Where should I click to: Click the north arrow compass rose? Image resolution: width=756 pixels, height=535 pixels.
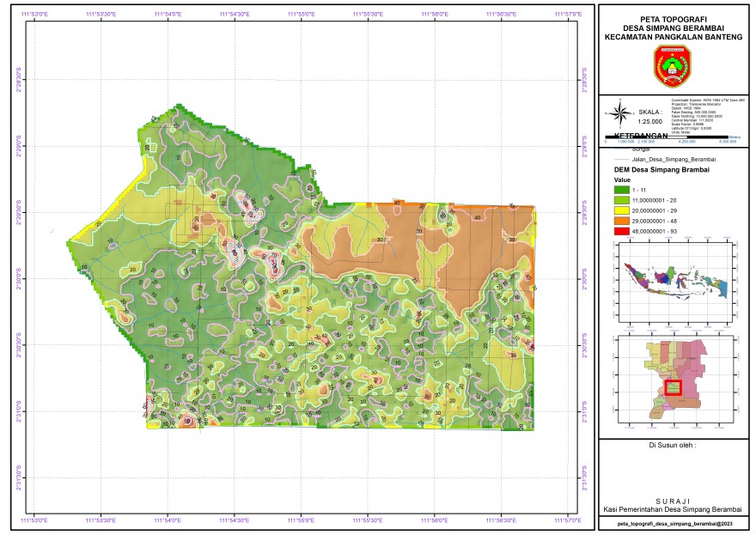pyautogui.click(x=619, y=112)
